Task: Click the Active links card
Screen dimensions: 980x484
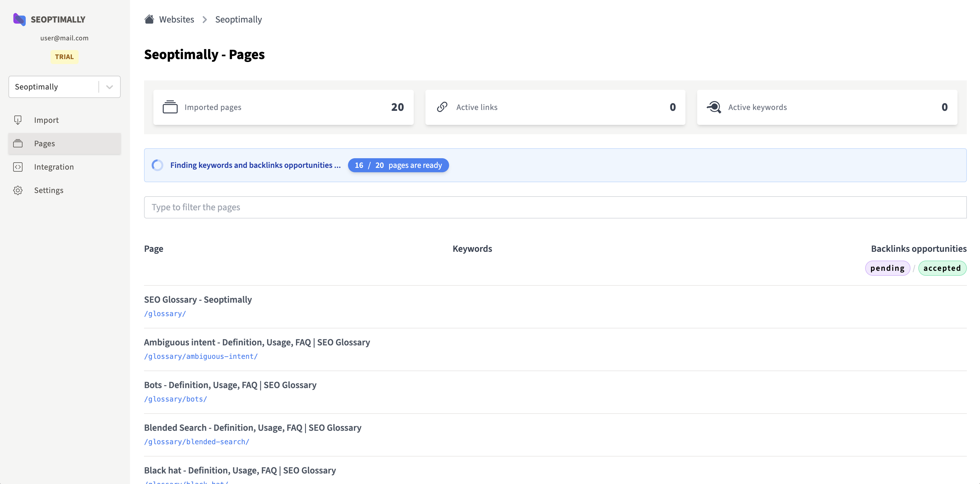Action: [555, 107]
